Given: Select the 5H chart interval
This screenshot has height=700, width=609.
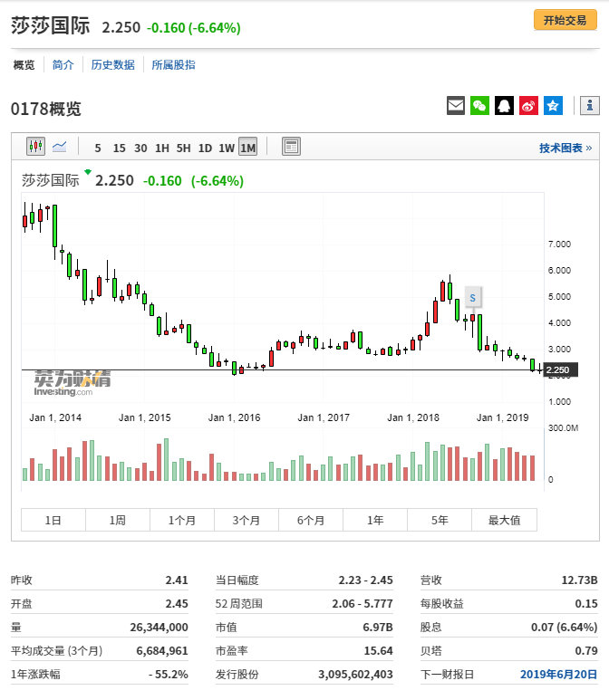Looking at the screenshot, I should click(x=184, y=149).
